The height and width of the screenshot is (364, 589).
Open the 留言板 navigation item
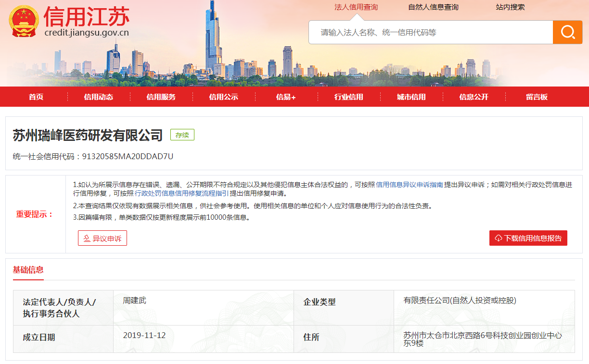pos(537,97)
